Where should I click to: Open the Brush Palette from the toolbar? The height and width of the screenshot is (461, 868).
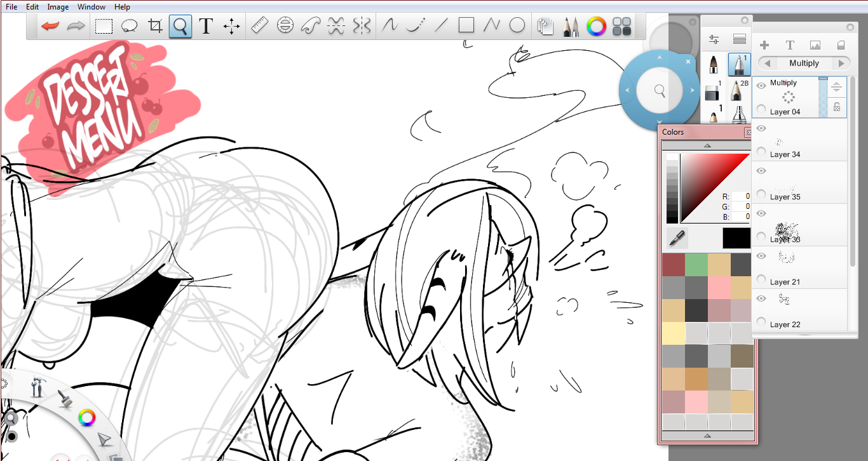click(571, 26)
